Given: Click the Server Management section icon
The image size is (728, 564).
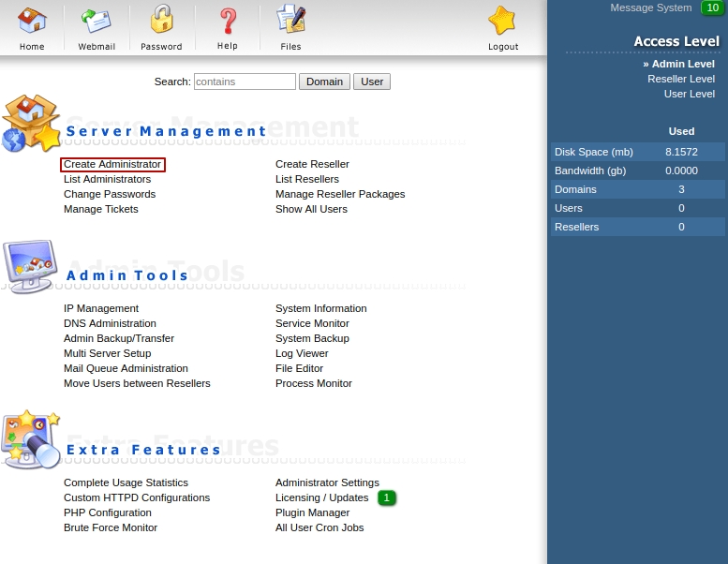Looking at the screenshot, I should (31, 123).
